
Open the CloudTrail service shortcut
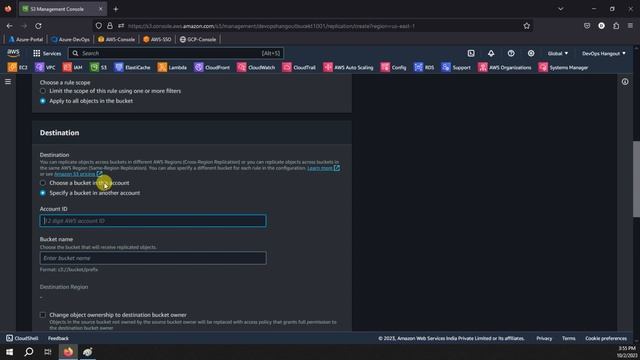point(299,67)
